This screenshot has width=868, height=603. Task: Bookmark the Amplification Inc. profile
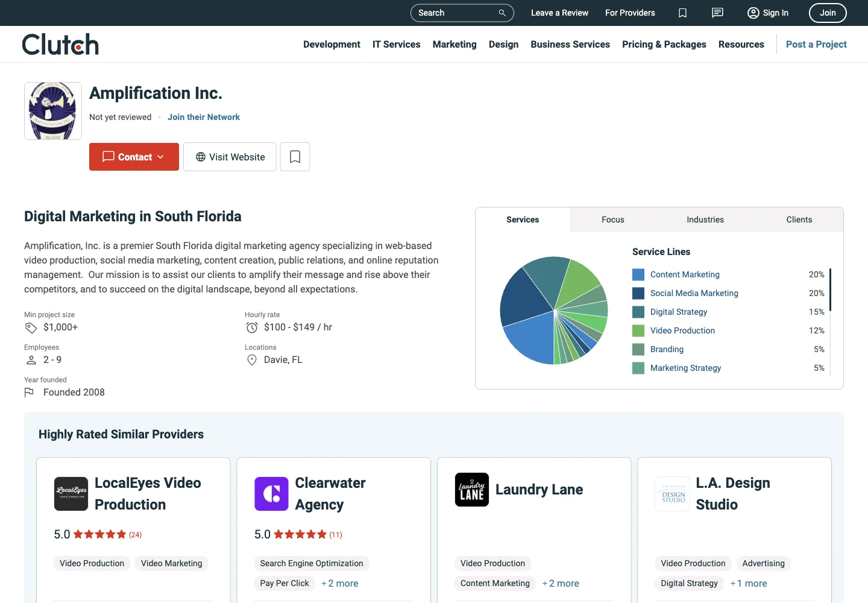click(295, 157)
